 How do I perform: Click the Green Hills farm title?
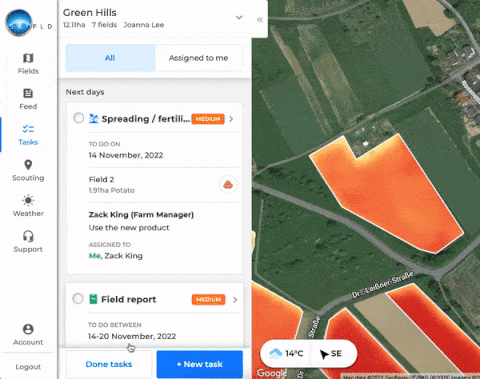click(90, 13)
